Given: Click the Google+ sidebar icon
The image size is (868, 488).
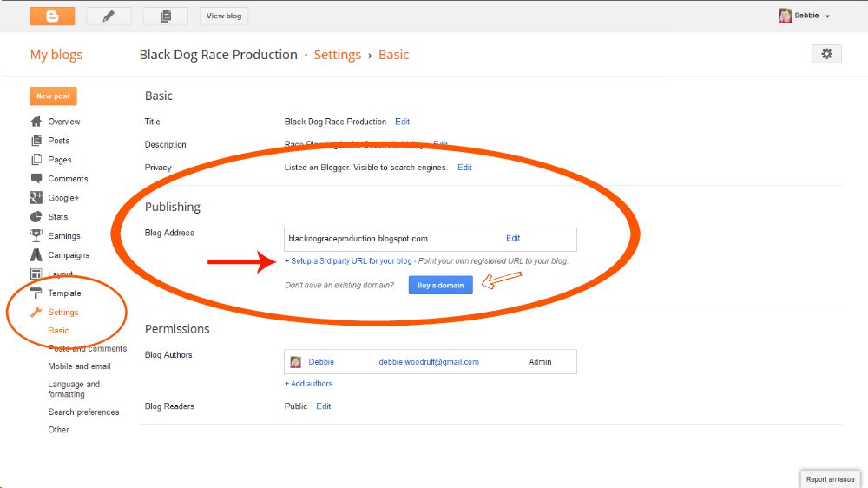Looking at the screenshot, I should point(36,198).
